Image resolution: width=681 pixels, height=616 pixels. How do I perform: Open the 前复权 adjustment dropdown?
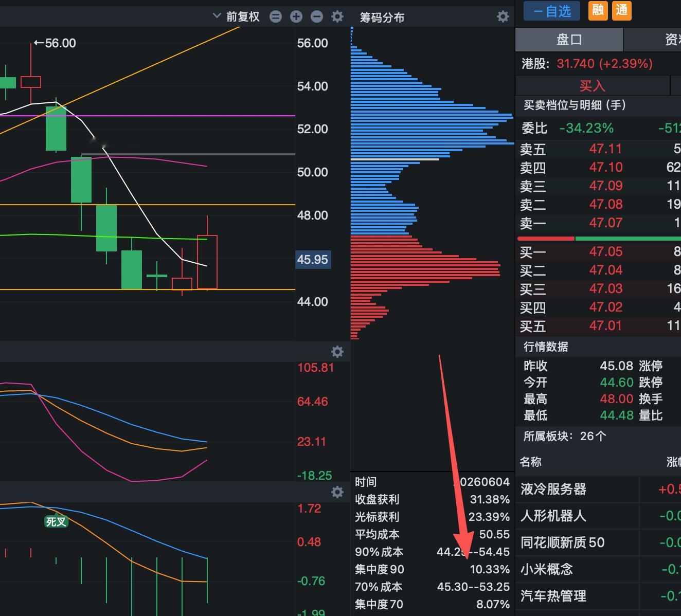(236, 16)
